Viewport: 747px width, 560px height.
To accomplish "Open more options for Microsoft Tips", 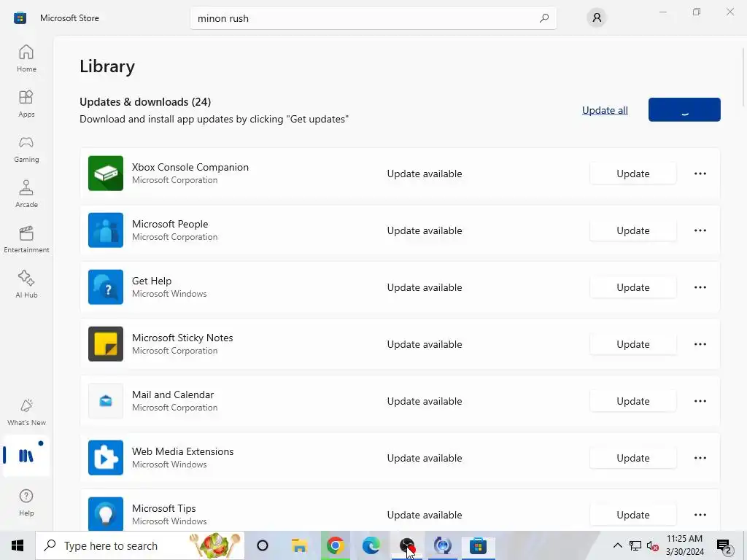I will coord(700,515).
